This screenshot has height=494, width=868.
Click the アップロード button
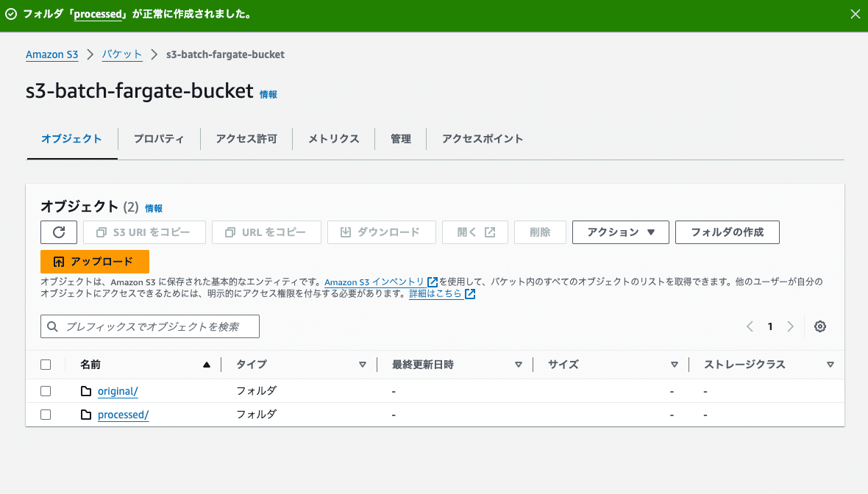tap(95, 262)
